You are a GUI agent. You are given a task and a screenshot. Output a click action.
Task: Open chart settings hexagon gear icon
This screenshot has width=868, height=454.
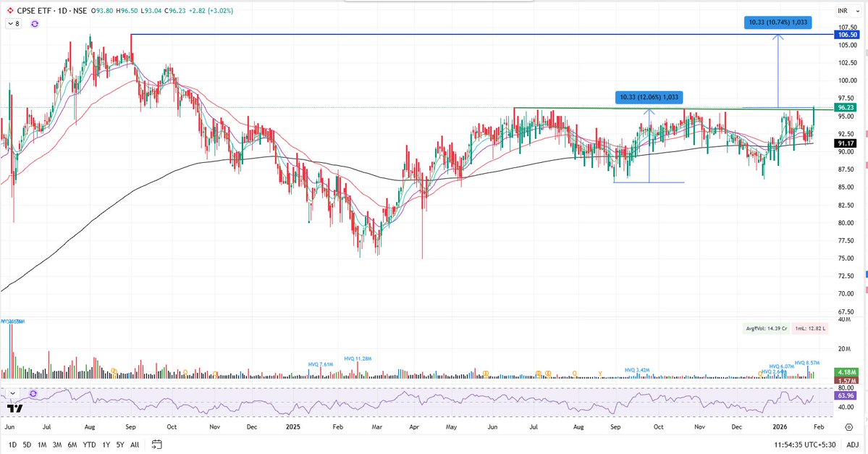[848, 427]
